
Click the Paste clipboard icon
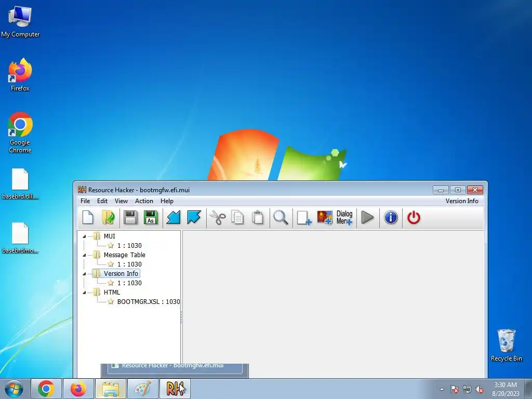point(258,218)
